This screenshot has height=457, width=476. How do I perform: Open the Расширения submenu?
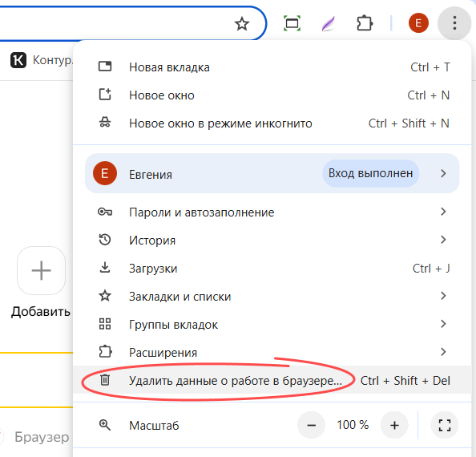click(x=272, y=353)
